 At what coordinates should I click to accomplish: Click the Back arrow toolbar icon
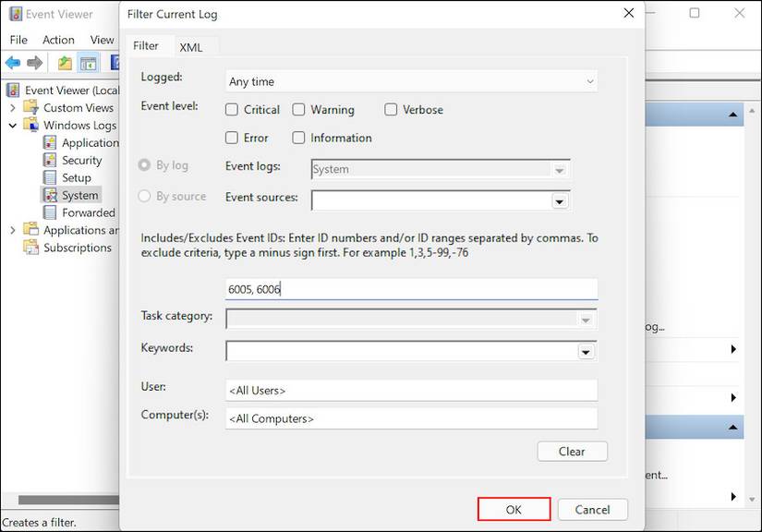(x=13, y=63)
